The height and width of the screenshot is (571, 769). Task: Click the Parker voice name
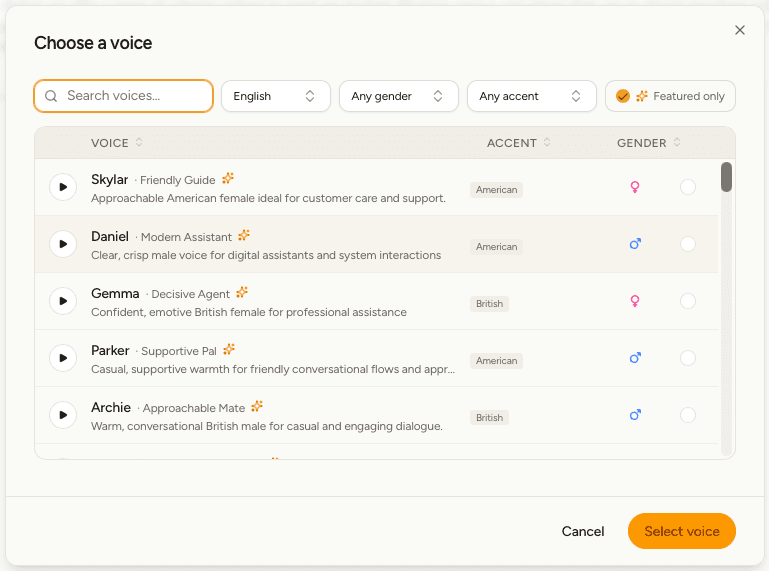(110, 350)
